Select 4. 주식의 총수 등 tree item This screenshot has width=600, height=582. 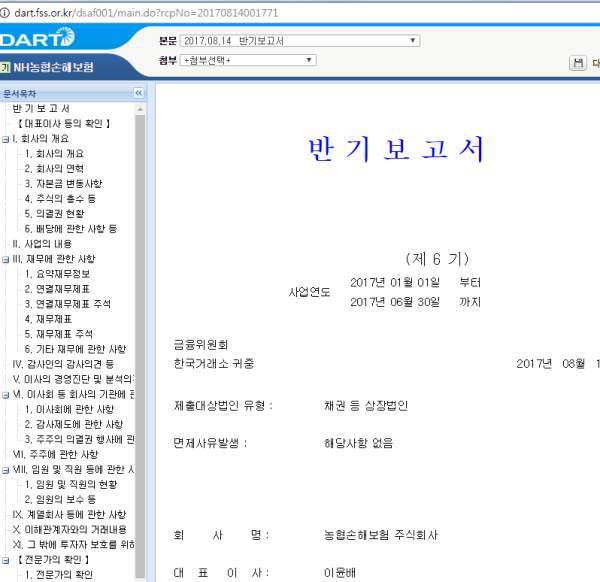tap(60, 199)
